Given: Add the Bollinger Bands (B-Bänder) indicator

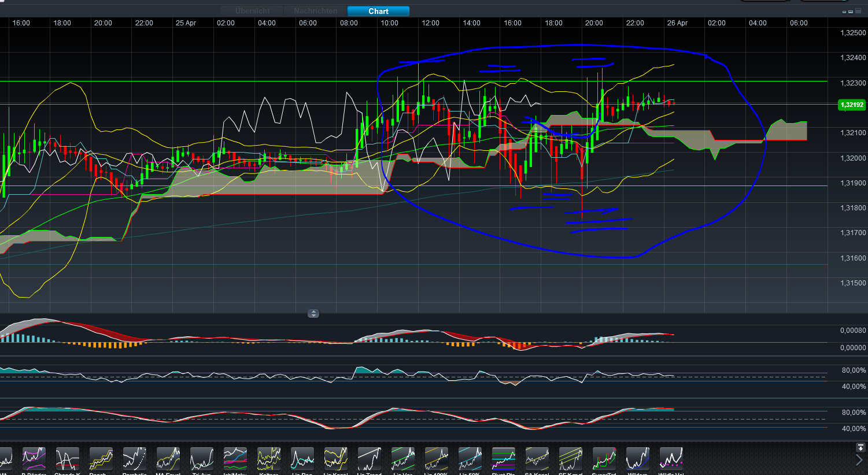Looking at the screenshot, I should click(34, 458).
